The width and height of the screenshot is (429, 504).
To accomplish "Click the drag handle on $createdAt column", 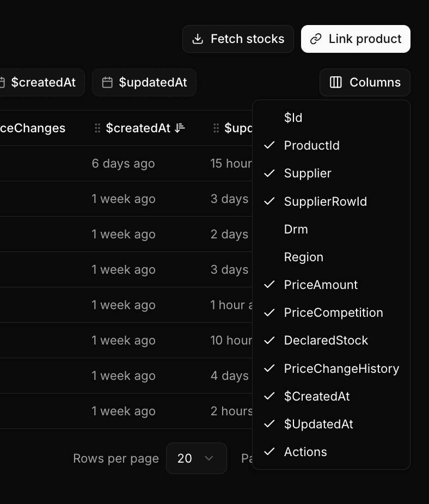I will 97,128.
